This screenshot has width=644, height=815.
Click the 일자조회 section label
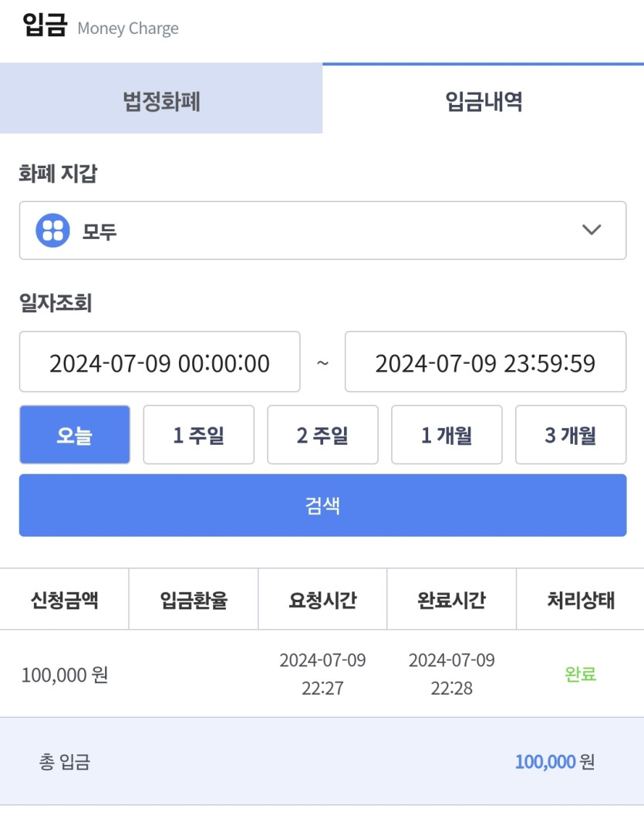click(55, 302)
